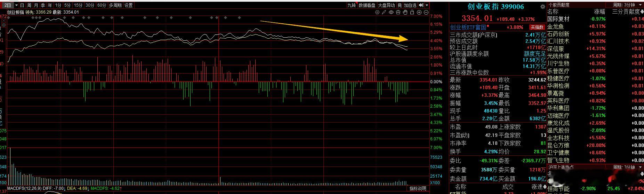Select 华测检测 row in contribution list
The width and height of the screenshot is (644, 194).
595,86
